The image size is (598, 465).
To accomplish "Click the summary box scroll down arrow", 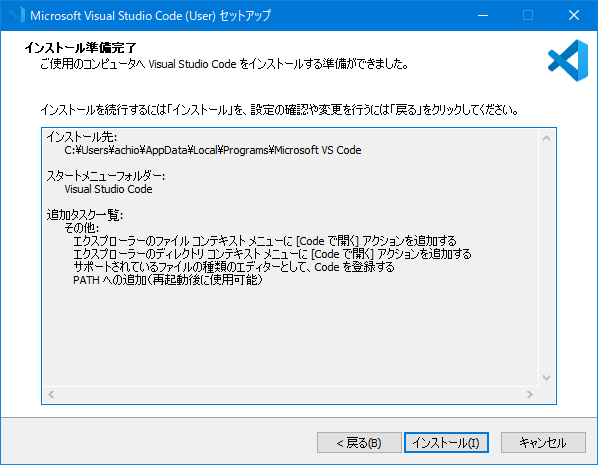I will click(x=547, y=378).
